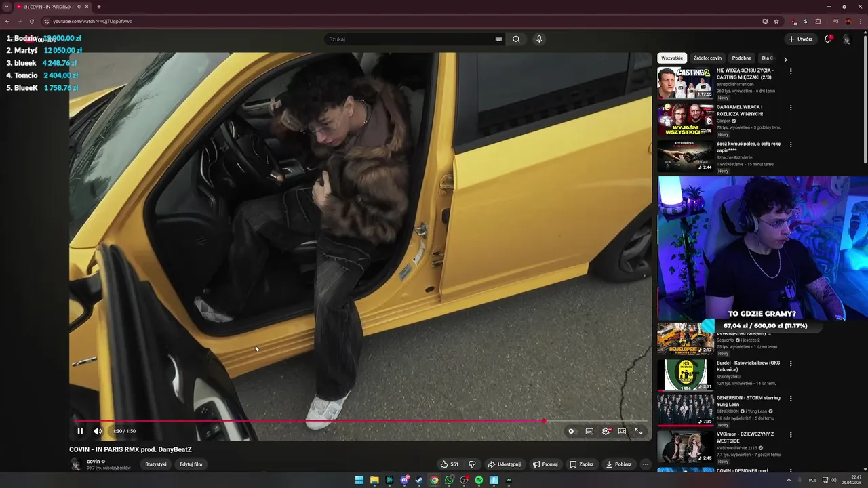Open options for the Gargamel wraca video
The height and width of the screenshot is (488, 868).
(791, 108)
